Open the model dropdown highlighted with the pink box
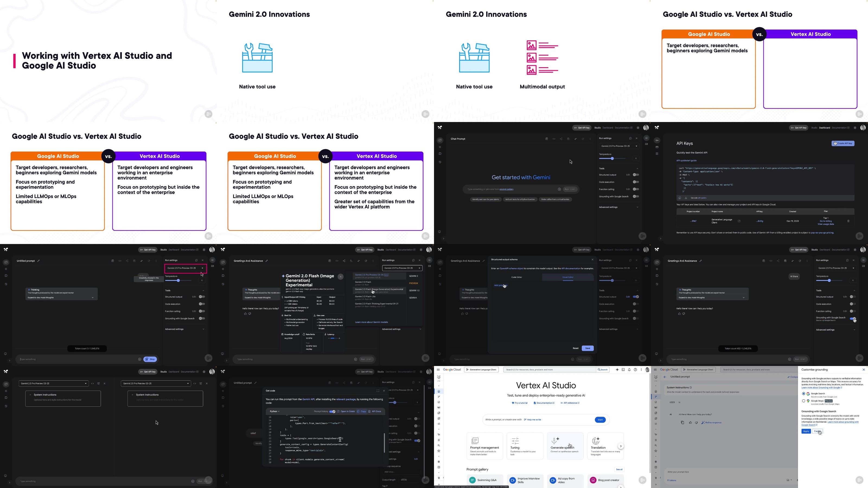Screen dimensions: 868x488 point(185,268)
